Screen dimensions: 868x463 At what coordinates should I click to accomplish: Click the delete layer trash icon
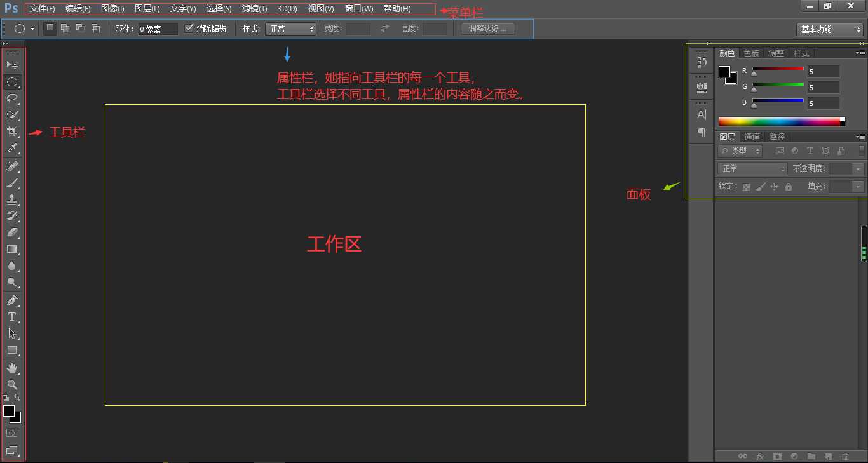[845, 456]
